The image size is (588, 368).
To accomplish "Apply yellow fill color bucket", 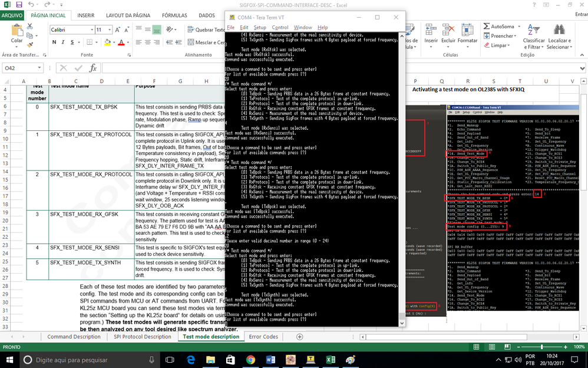I will [108, 42].
